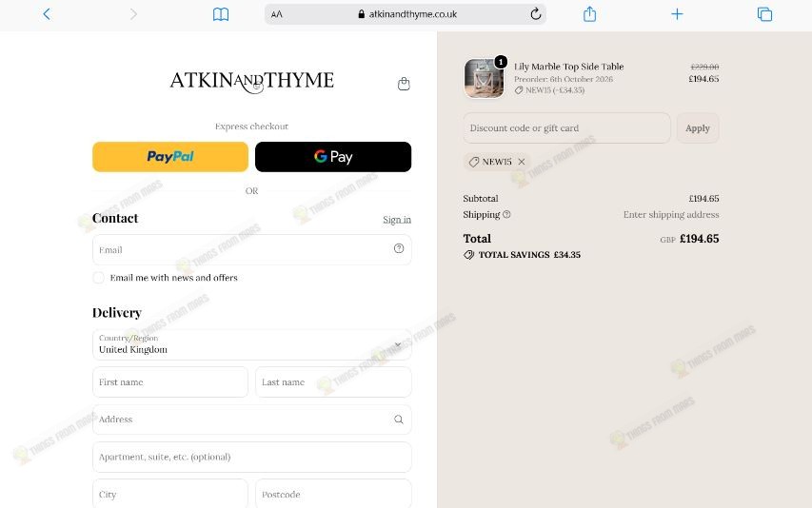This screenshot has width=812, height=508.
Task: Click the Lily Marble Top Side Table title
Action: (x=568, y=67)
